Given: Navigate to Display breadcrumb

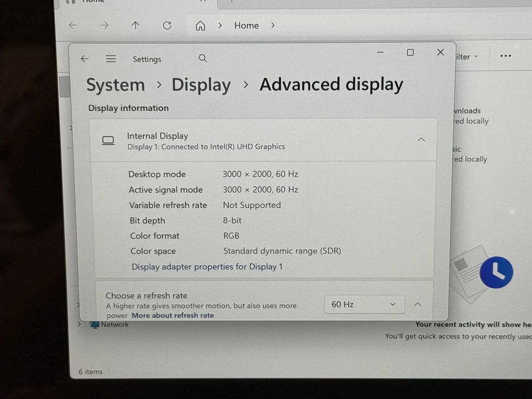Looking at the screenshot, I should click(201, 85).
